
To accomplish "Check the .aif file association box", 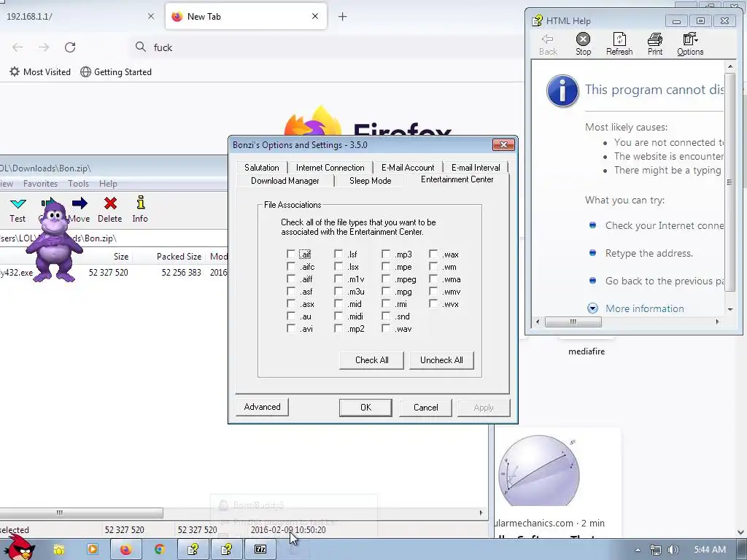I will tap(291, 254).
